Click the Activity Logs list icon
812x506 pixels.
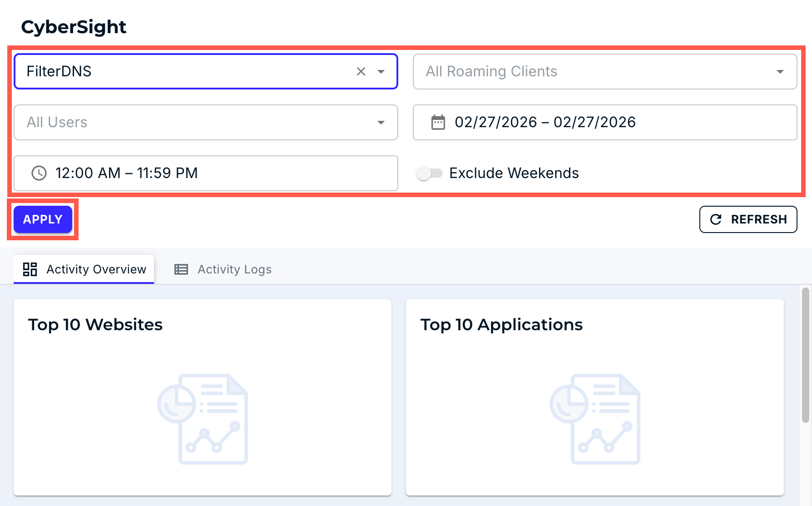[181, 269]
